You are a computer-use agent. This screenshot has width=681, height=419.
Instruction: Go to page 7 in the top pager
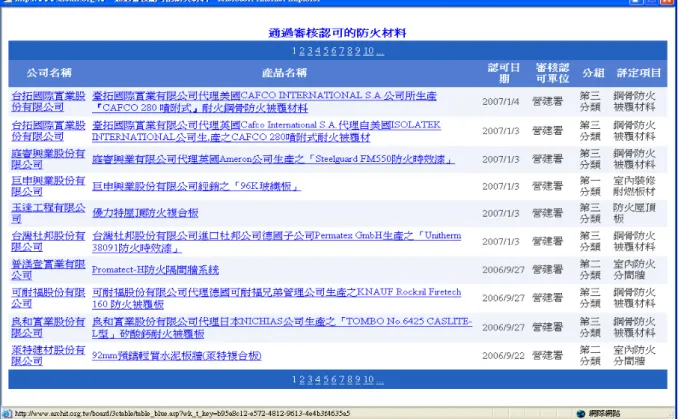342,51
